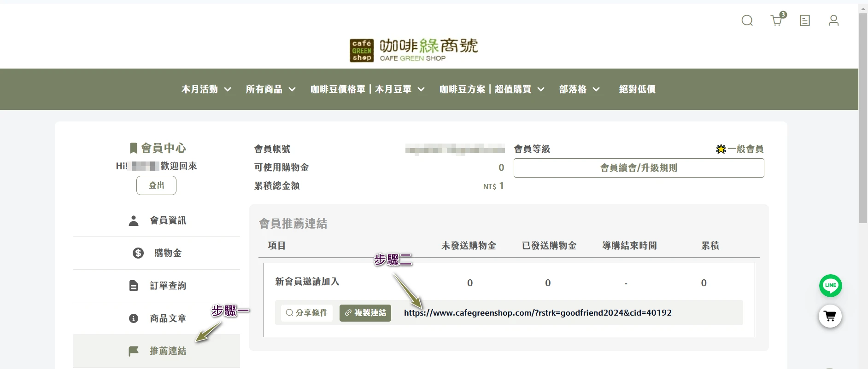The image size is (868, 369).
Task: Click the 複製連結 button
Action: tap(365, 313)
